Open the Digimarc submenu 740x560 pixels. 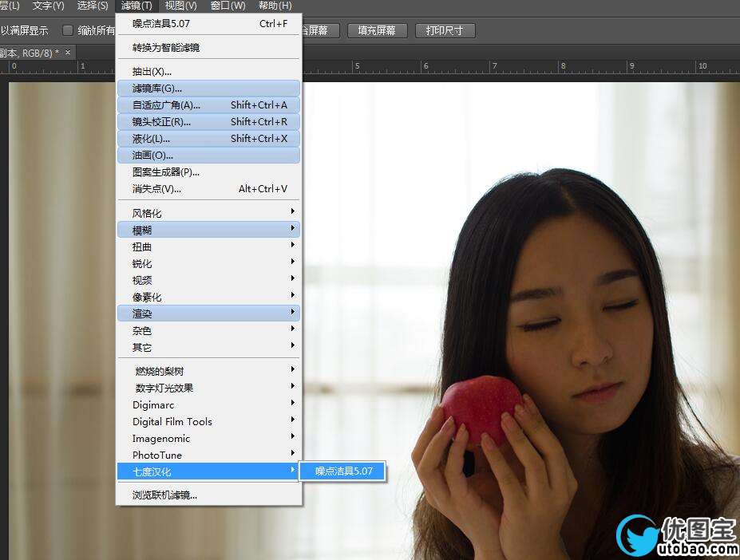pyautogui.click(x=208, y=404)
